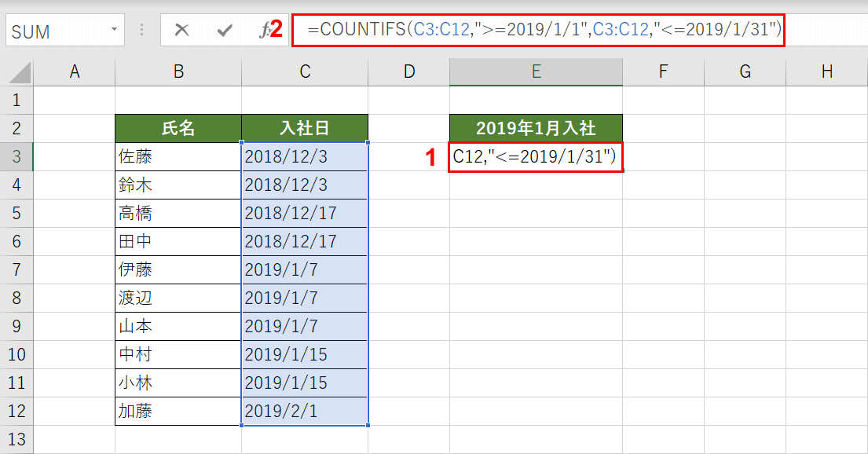Click date 2019/1/7 in 渡辺's row
Viewport: 868px width, 454px height.
point(305,298)
